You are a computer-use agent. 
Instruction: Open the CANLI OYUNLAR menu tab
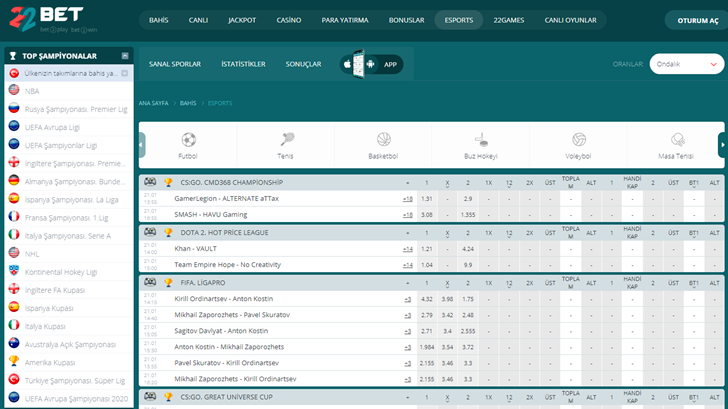(571, 20)
